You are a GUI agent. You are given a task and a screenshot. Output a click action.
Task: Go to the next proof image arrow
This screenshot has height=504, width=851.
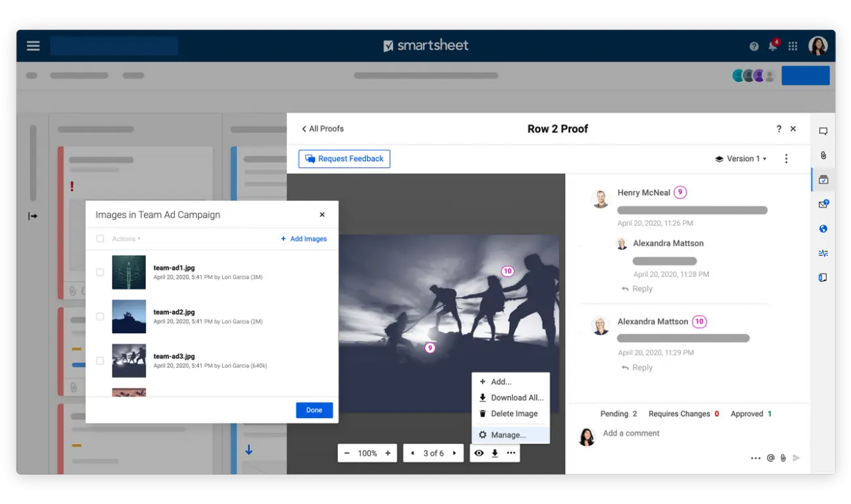pyautogui.click(x=454, y=453)
